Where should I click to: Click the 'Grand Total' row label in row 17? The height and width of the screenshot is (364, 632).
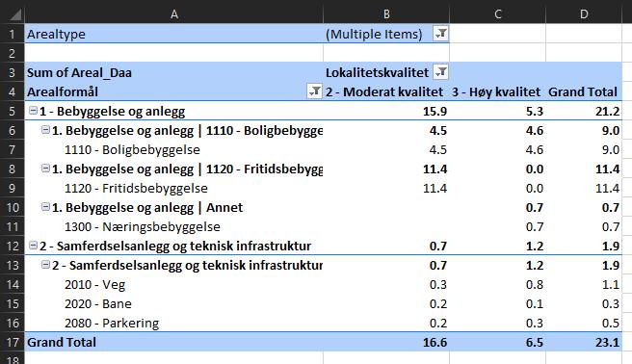62,342
